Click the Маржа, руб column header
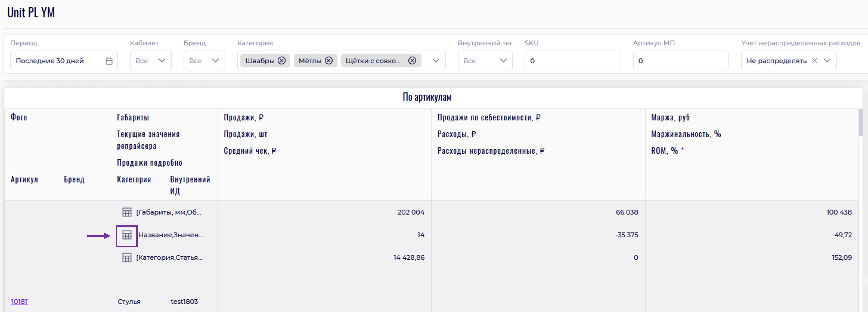This screenshot has width=868, height=312. point(670,117)
